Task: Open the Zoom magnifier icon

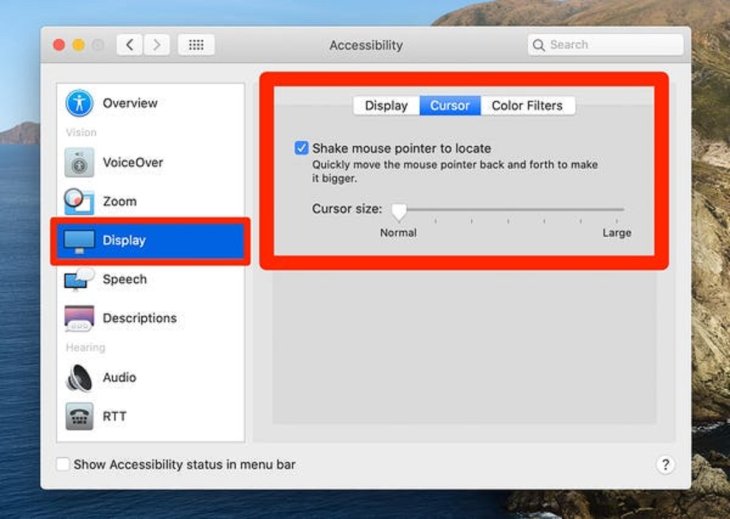Action: pos(79,201)
